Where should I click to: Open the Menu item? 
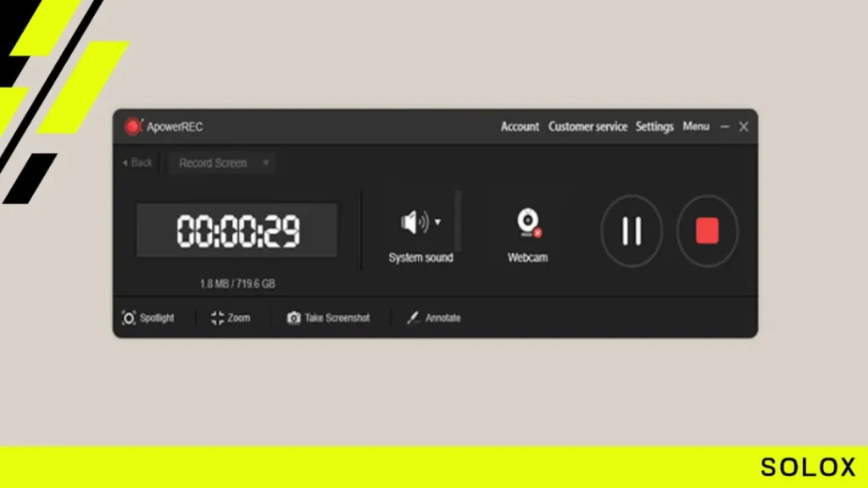696,127
